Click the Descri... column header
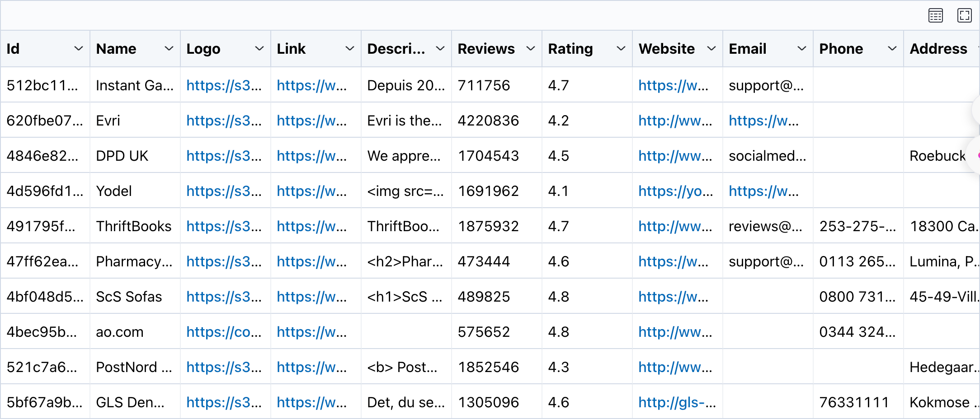This screenshot has height=419, width=980. [396, 49]
